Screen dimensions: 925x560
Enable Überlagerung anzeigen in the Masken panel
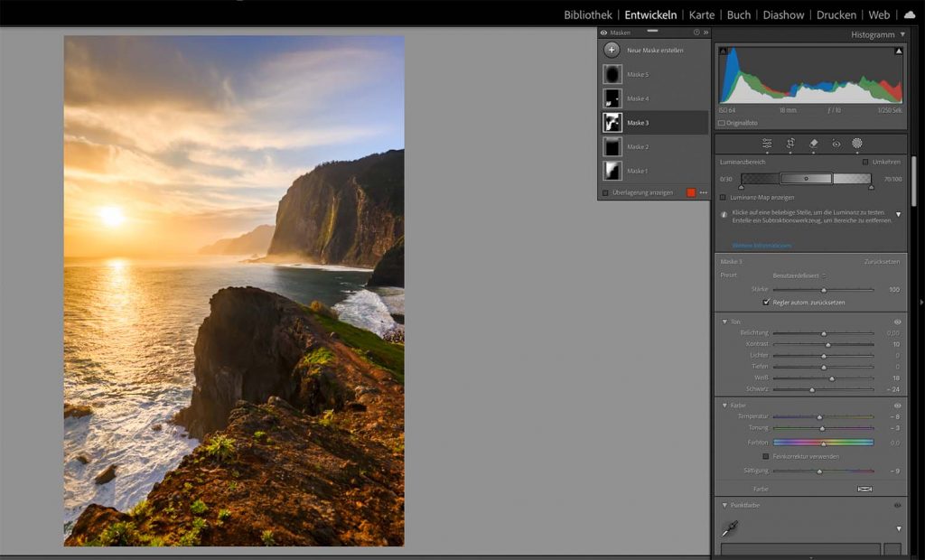click(x=603, y=191)
